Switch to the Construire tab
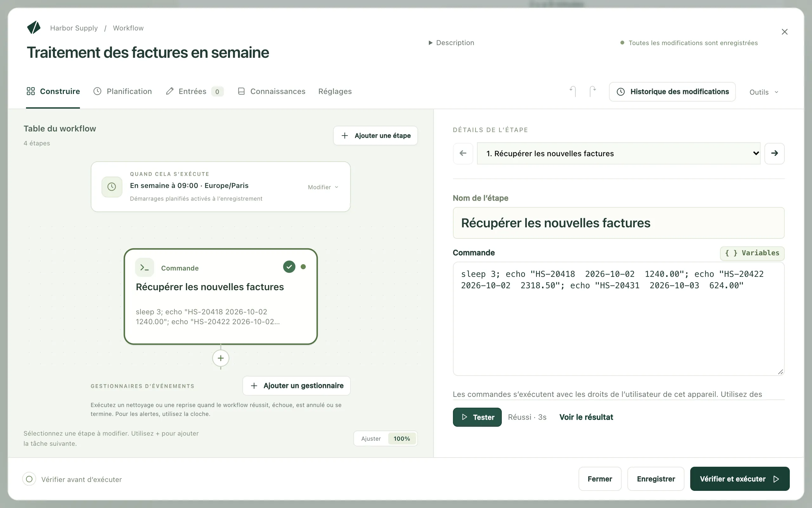The image size is (812, 508). (x=53, y=91)
